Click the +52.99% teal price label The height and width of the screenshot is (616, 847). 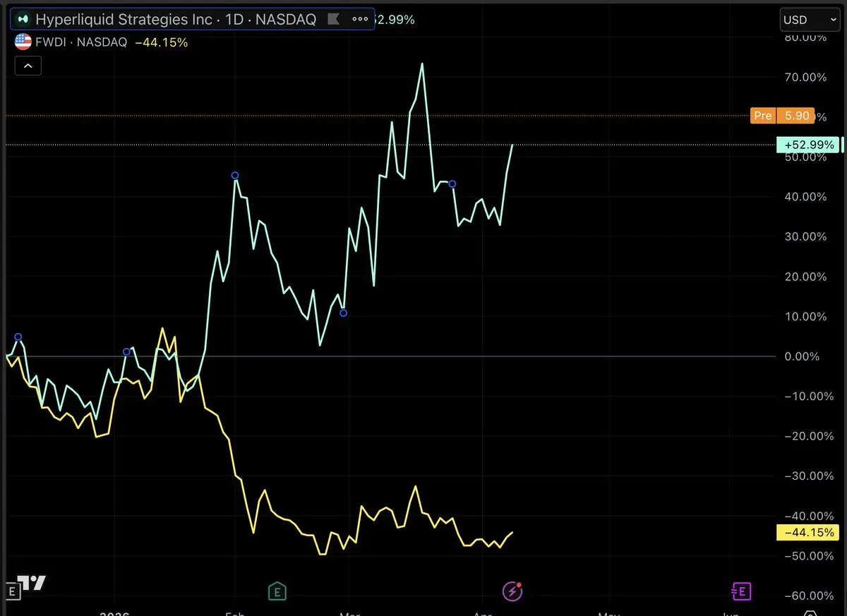(809, 145)
